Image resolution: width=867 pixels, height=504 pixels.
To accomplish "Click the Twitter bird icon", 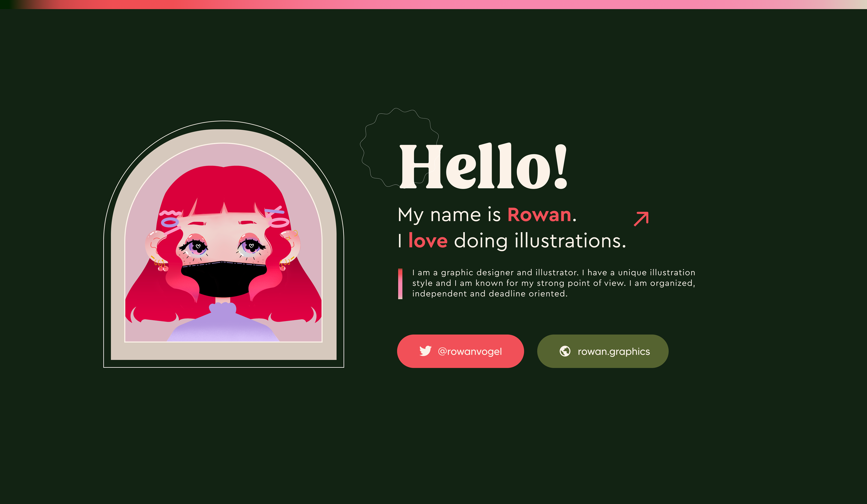I will coord(425,351).
